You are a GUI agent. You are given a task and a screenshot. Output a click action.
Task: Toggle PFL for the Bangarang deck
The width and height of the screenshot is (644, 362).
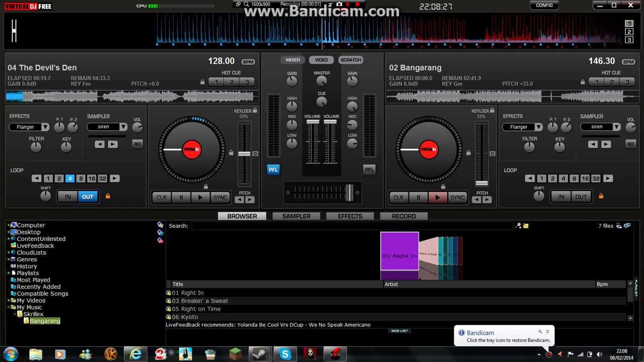click(369, 170)
